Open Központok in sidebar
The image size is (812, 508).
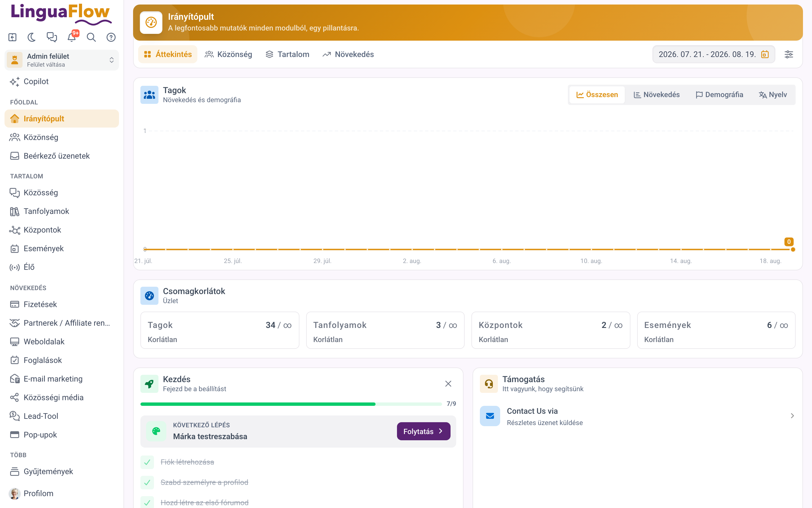click(x=62, y=230)
